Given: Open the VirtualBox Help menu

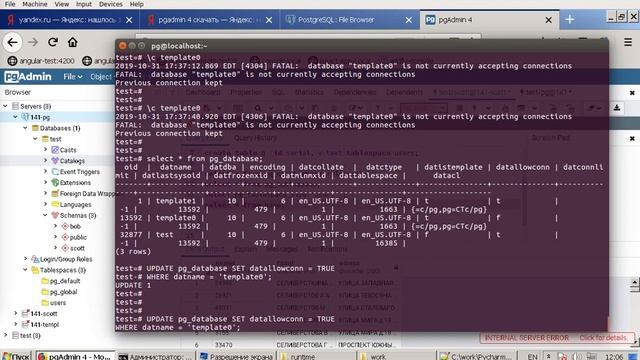Looking at the screenshot, I should pos(136,4).
